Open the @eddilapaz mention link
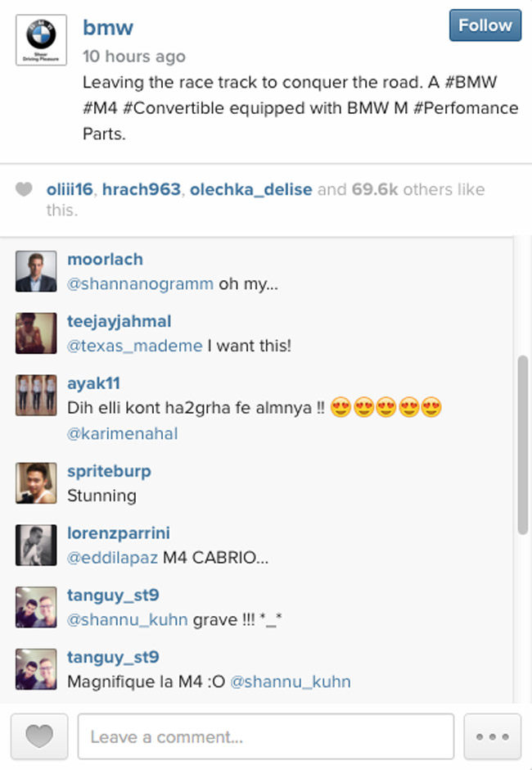This screenshot has height=770, width=532. (112, 558)
